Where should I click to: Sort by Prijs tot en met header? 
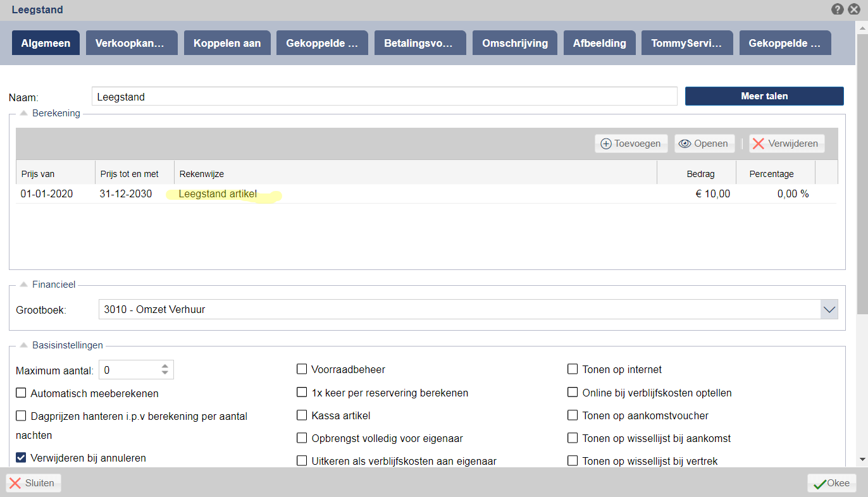pyautogui.click(x=135, y=174)
